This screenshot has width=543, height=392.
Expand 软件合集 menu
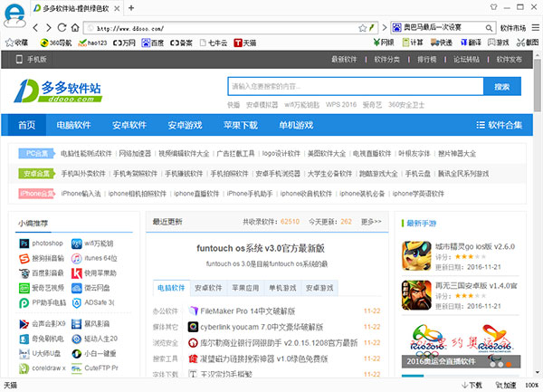pyautogui.click(x=499, y=125)
